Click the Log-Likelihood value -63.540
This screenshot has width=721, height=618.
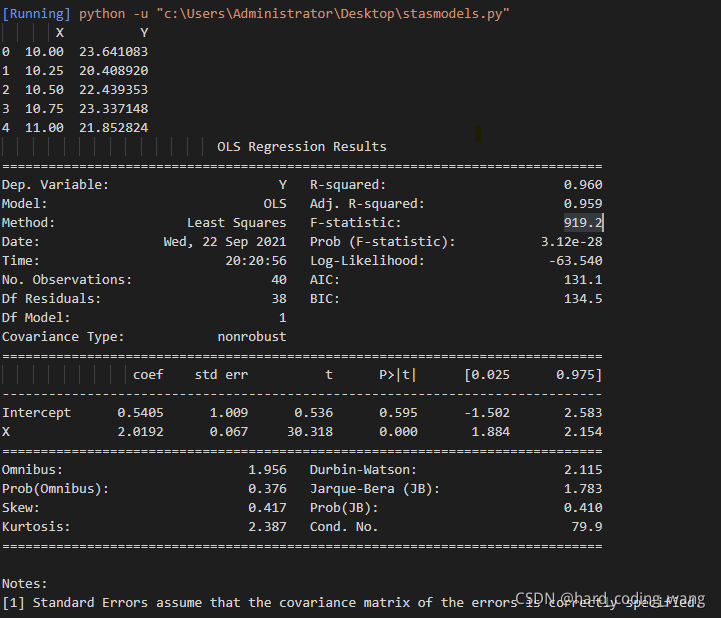576,261
